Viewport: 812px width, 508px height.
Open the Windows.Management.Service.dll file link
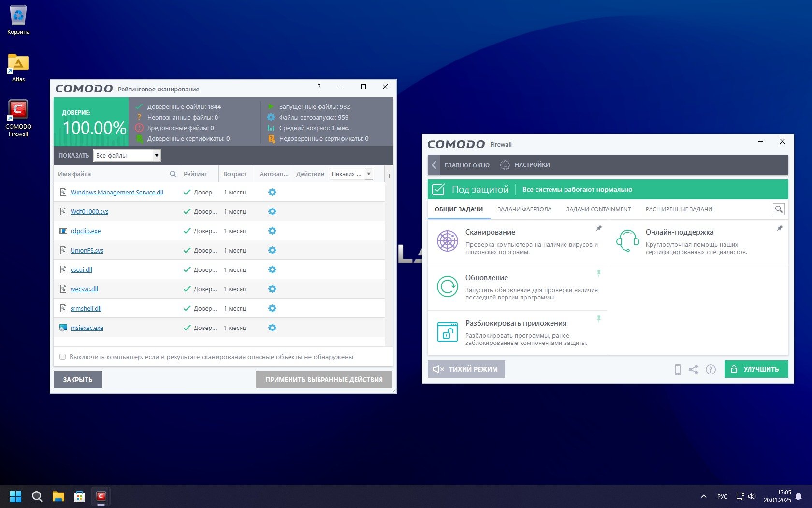[117, 193]
